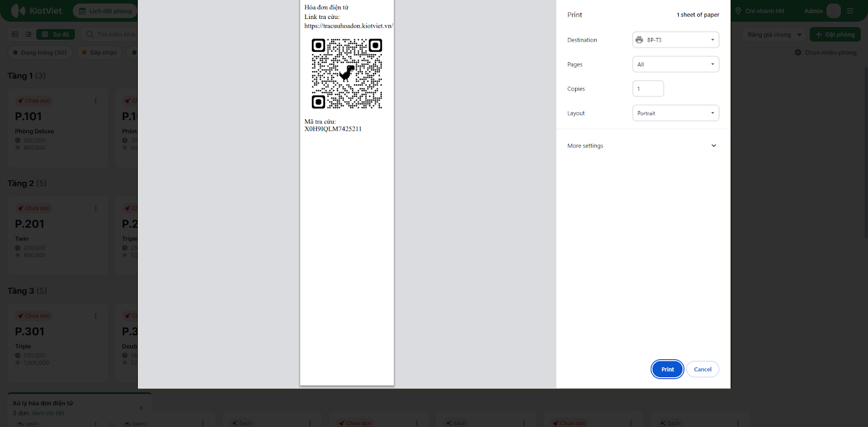Viewport: 868px width, 427px height.
Task: Select room card P.101
Action: [x=58, y=128]
